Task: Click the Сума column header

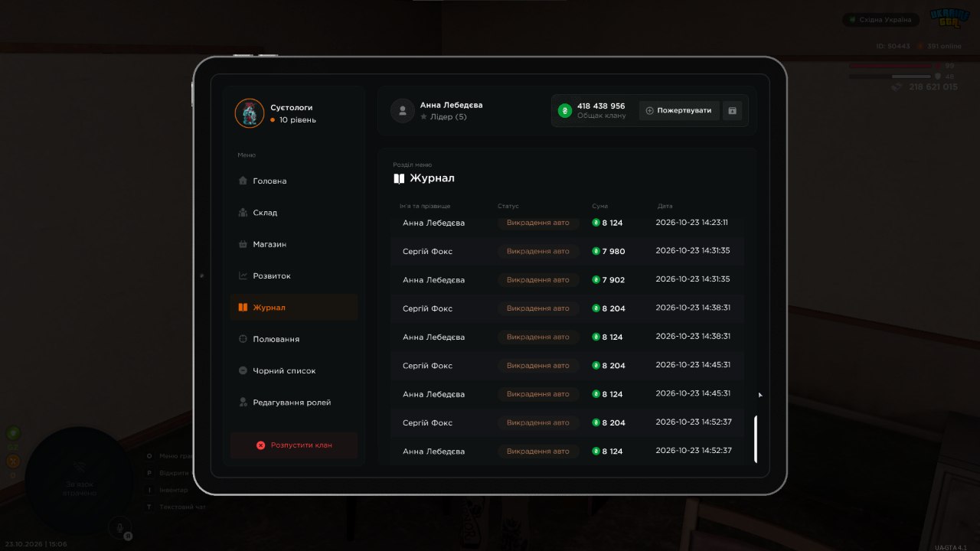Action: (x=599, y=207)
